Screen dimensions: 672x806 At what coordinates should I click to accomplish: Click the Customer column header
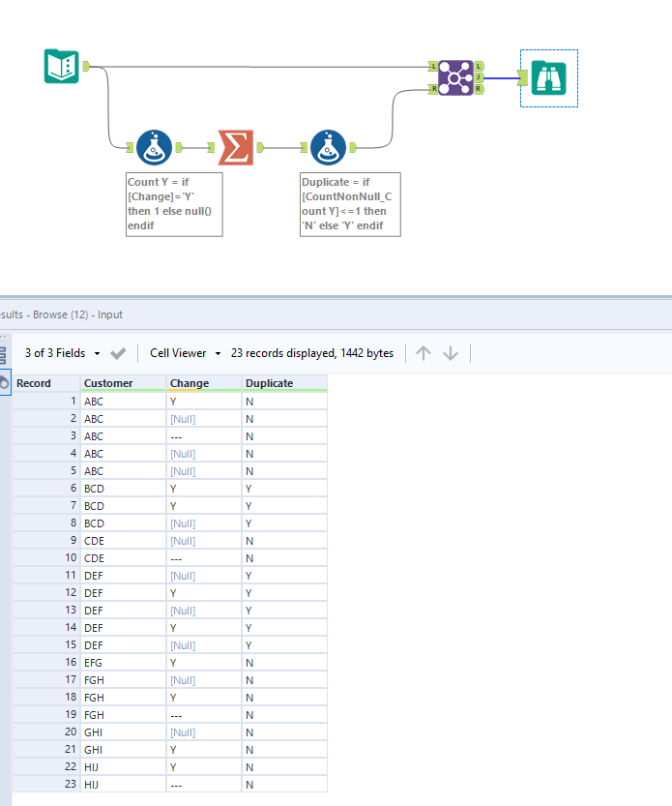(x=108, y=383)
